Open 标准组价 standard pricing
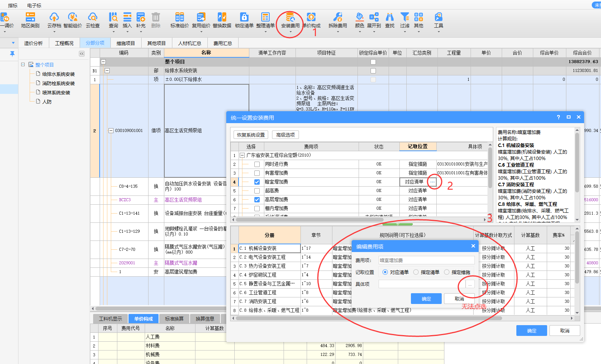Viewport: 601px width, 364px height. [x=179, y=20]
